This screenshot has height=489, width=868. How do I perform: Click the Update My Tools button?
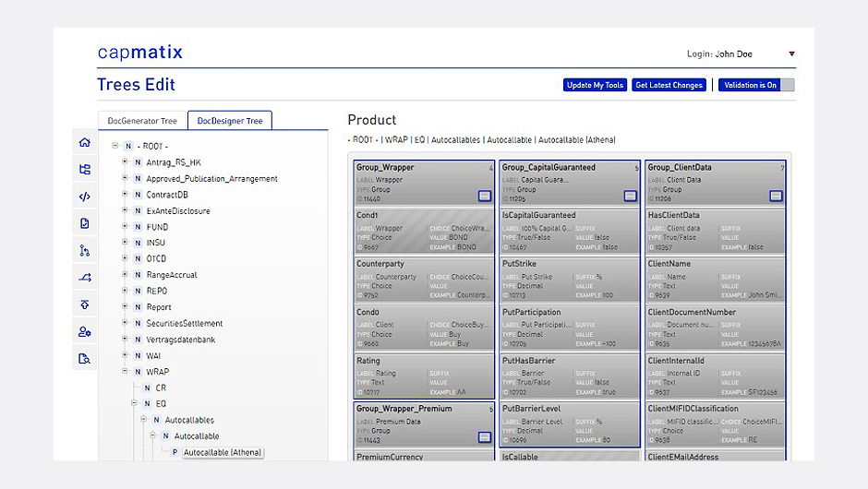click(x=595, y=85)
